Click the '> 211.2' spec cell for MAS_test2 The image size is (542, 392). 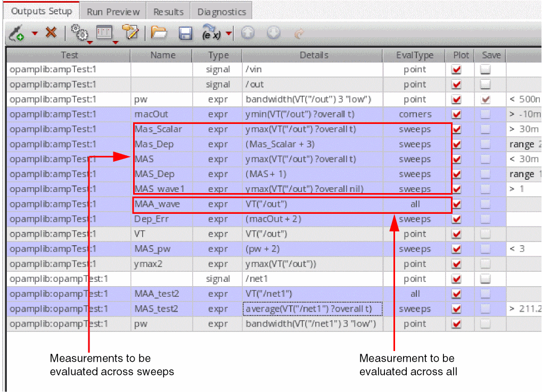pos(524,309)
